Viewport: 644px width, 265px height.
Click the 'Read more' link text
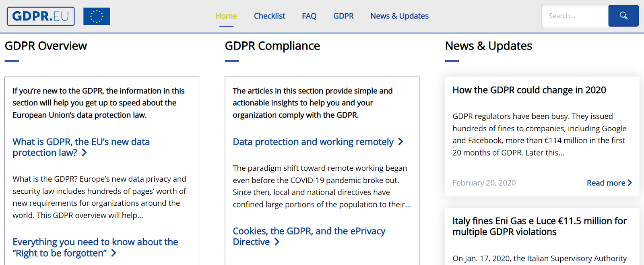[x=606, y=183]
